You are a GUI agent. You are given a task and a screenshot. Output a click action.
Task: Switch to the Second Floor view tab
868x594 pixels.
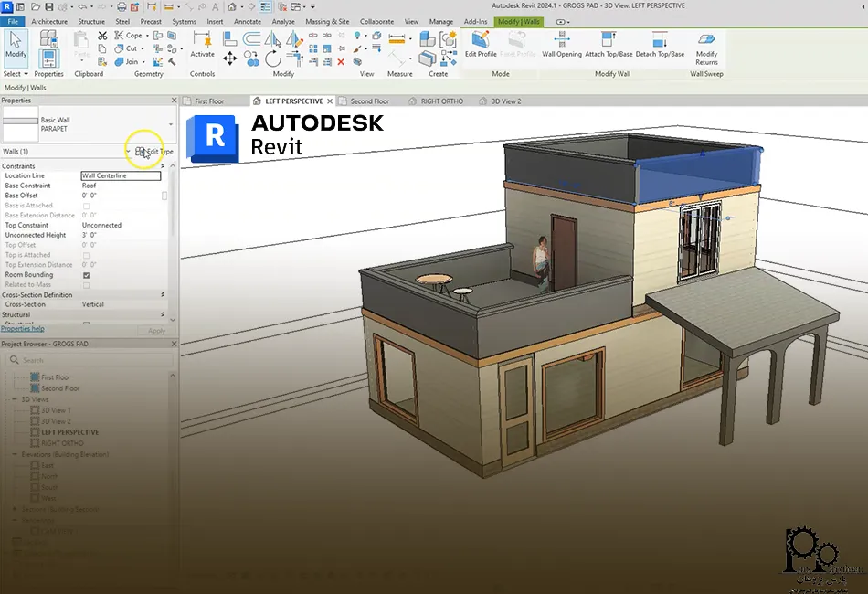[x=368, y=101]
